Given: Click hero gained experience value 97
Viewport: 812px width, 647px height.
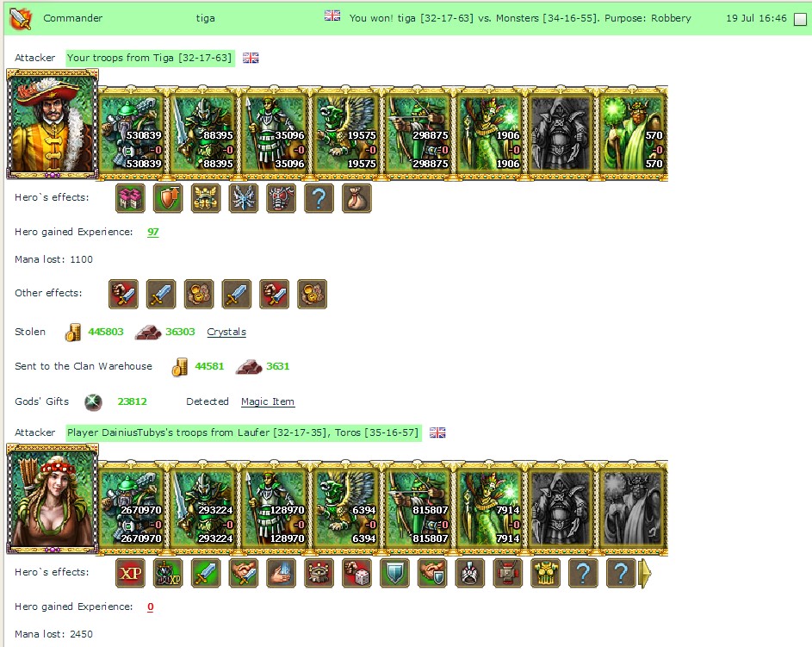Looking at the screenshot, I should coord(152,232).
